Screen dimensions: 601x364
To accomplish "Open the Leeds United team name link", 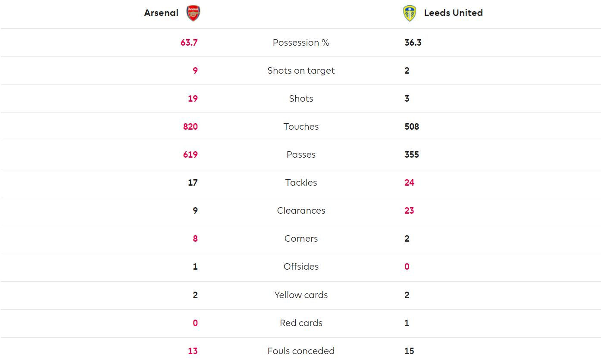I will click(x=453, y=13).
